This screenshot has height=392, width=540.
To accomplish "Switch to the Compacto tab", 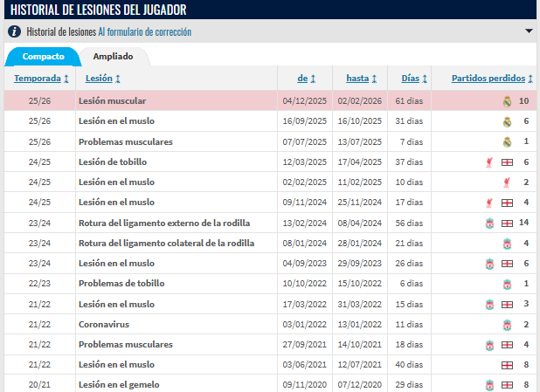I will point(44,57).
